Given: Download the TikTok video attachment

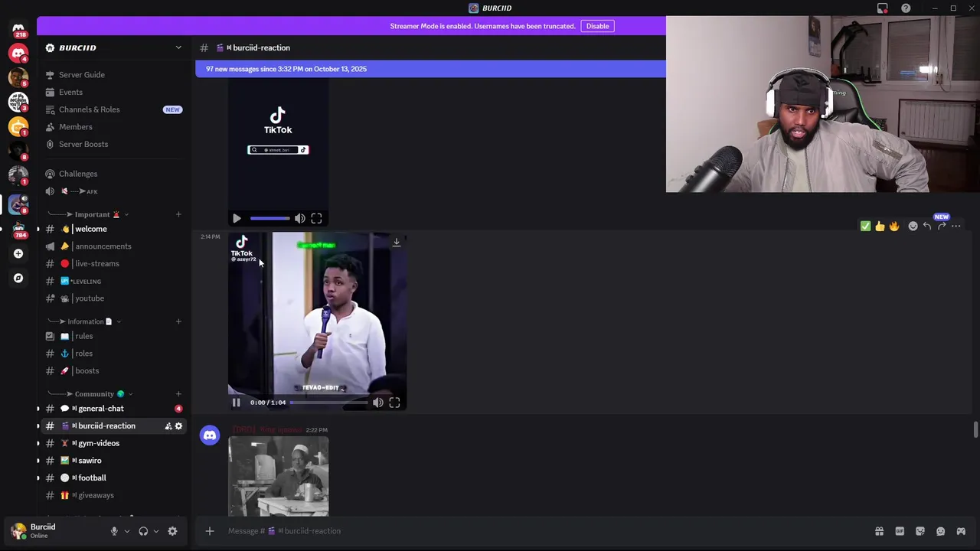Looking at the screenshot, I should tap(397, 242).
